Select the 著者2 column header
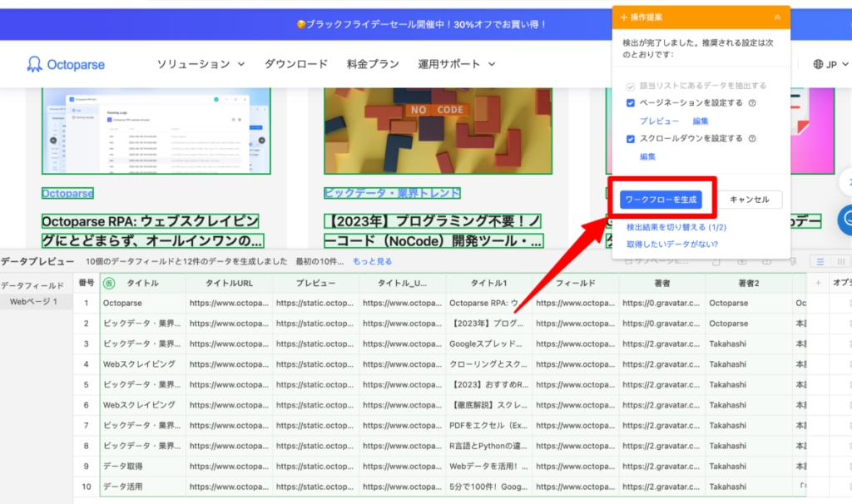Screen dimensions: 852x504 click(x=749, y=283)
